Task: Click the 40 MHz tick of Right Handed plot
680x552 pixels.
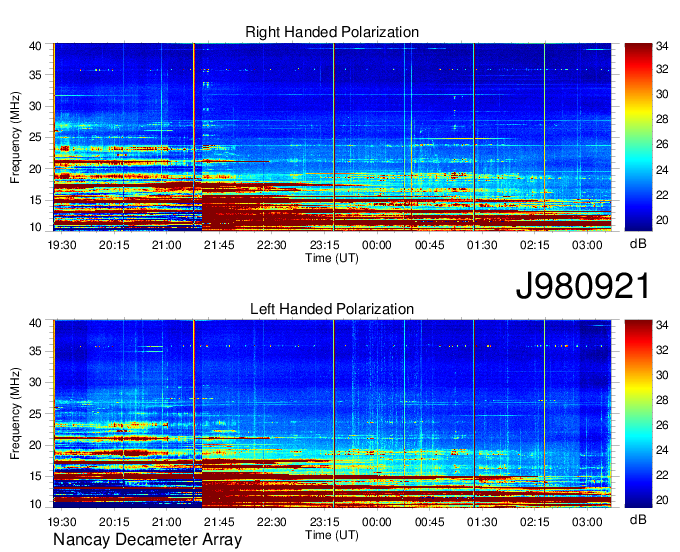Action: [x=35, y=46]
